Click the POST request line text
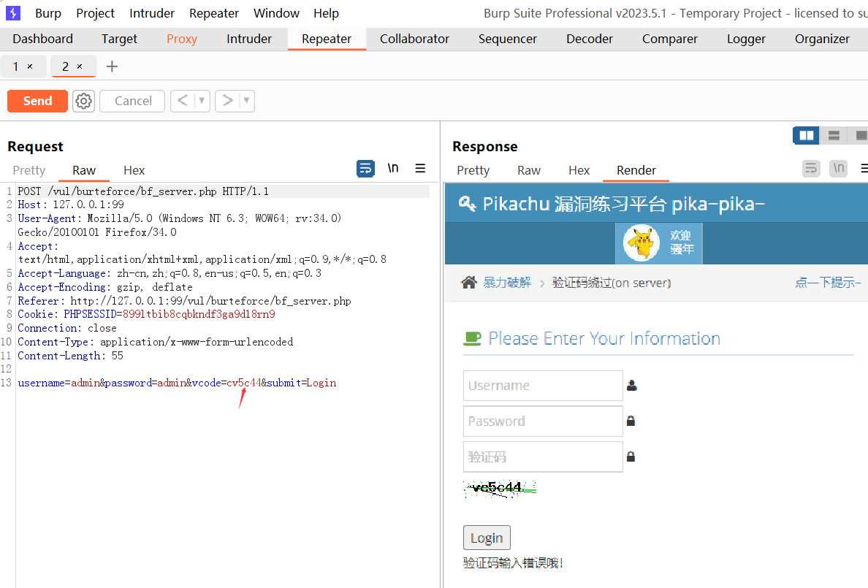This screenshot has width=868, height=588. coord(143,191)
